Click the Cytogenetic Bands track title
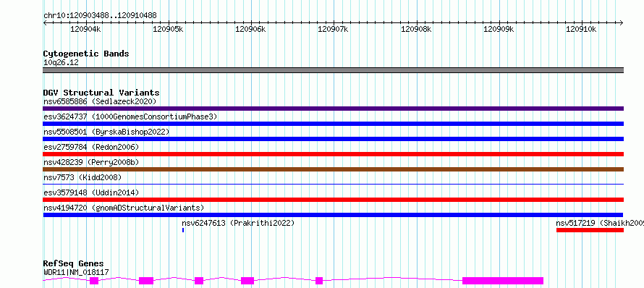Viewport: 644px width, 288px height. (86, 54)
